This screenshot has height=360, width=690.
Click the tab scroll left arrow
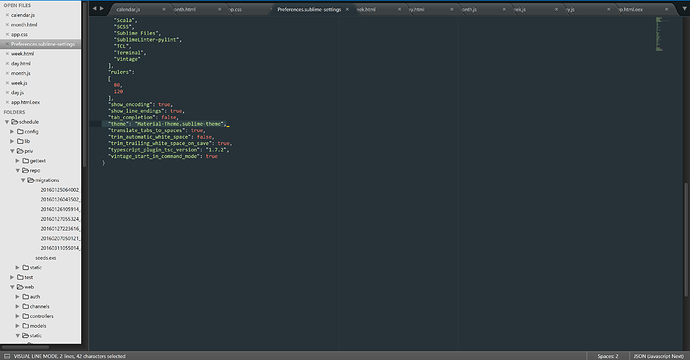point(94,8)
